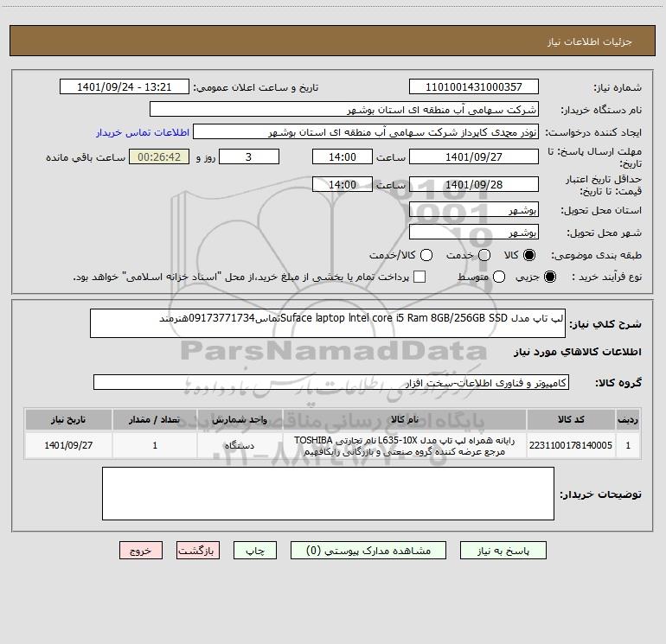Click the product group field کامپیوتر و فناوری اطلاعات
This screenshot has width=666, height=644.
point(331,382)
